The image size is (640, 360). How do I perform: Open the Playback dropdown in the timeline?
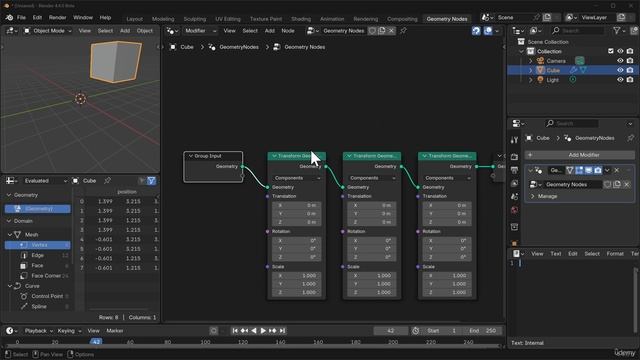(39, 331)
